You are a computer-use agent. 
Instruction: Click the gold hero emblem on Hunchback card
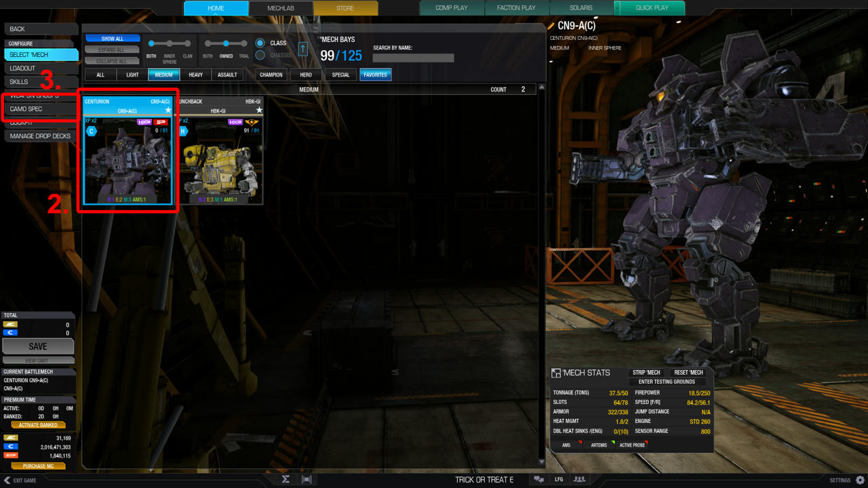(252, 122)
